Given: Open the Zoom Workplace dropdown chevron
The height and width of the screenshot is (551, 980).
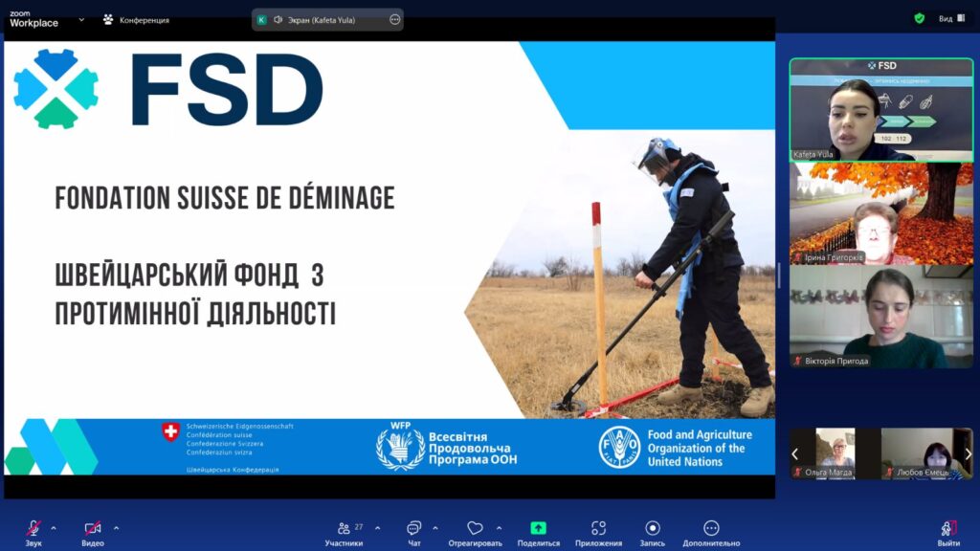Looking at the screenshot, I should click(x=81, y=19).
